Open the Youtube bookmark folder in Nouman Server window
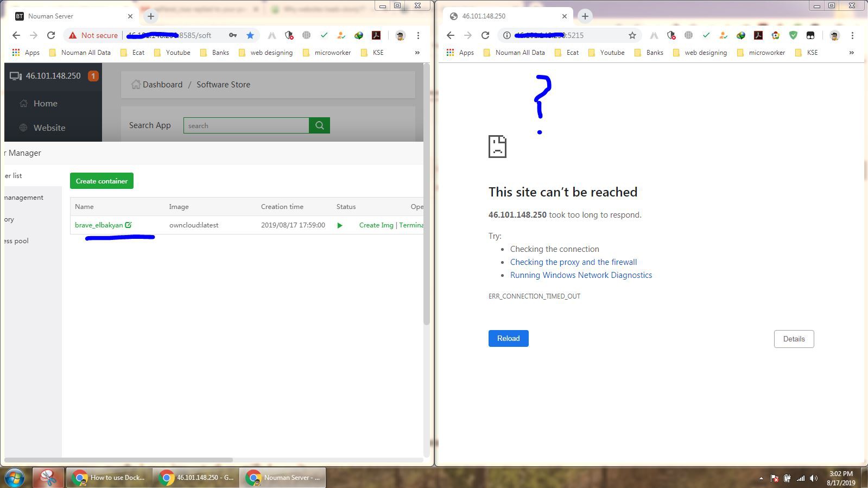The width and height of the screenshot is (868, 488). point(172,53)
